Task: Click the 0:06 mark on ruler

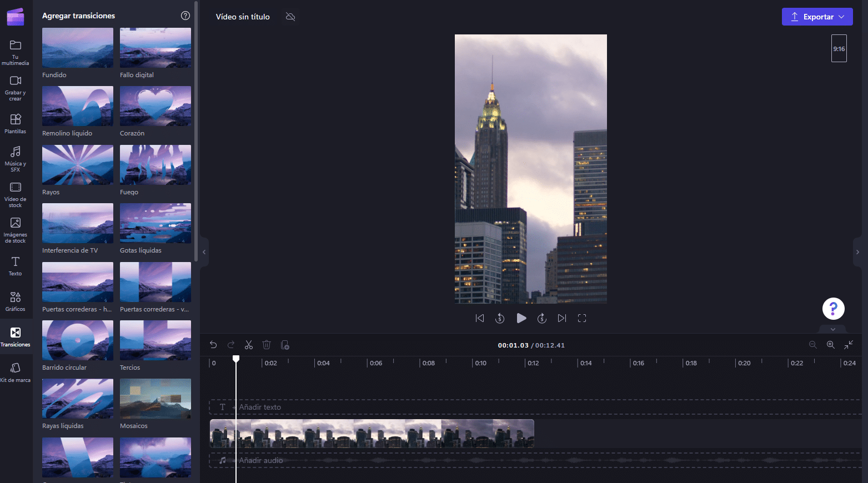Action: pyautogui.click(x=376, y=363)
